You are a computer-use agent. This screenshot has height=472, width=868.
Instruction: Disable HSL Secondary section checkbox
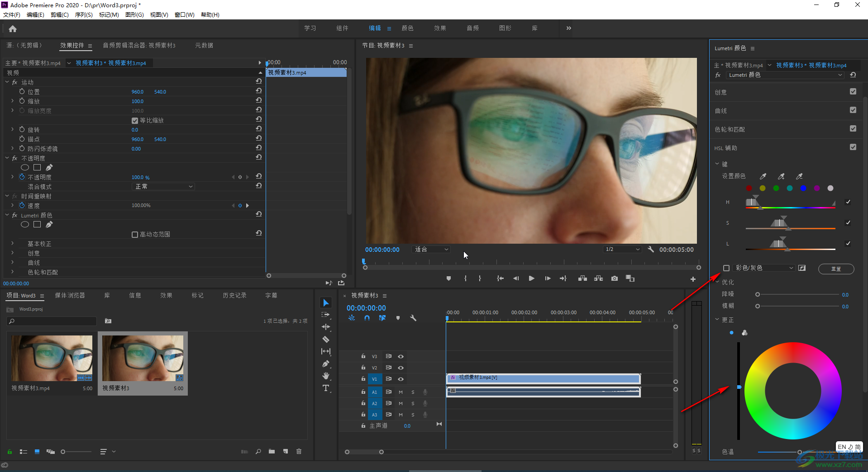pos(853,147)
